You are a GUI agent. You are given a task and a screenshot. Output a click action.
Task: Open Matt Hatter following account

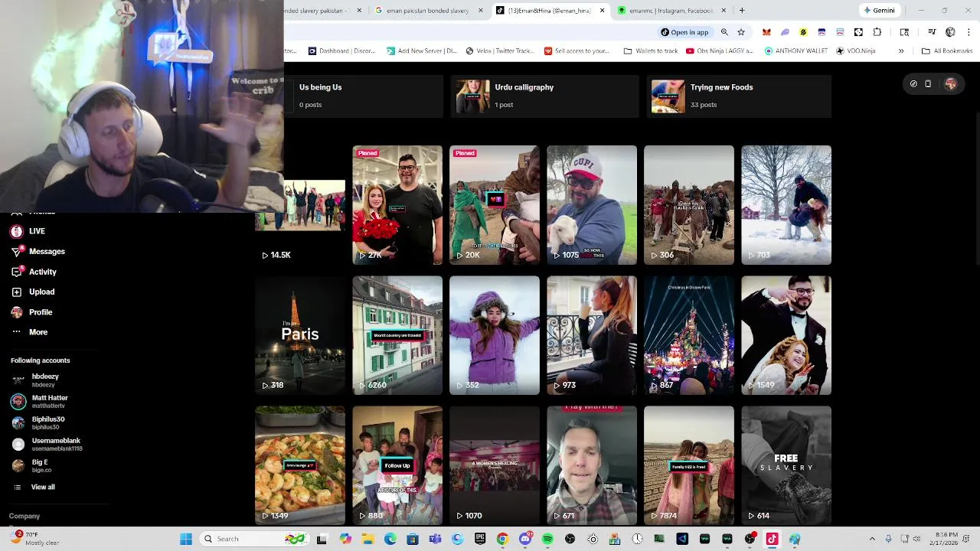40,401
